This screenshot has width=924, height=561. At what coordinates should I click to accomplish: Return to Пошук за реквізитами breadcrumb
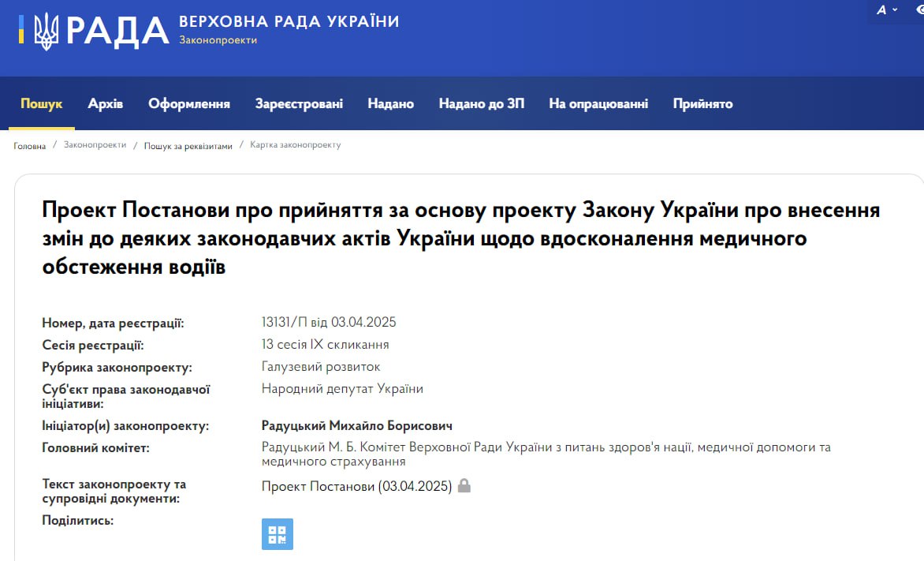188,146
